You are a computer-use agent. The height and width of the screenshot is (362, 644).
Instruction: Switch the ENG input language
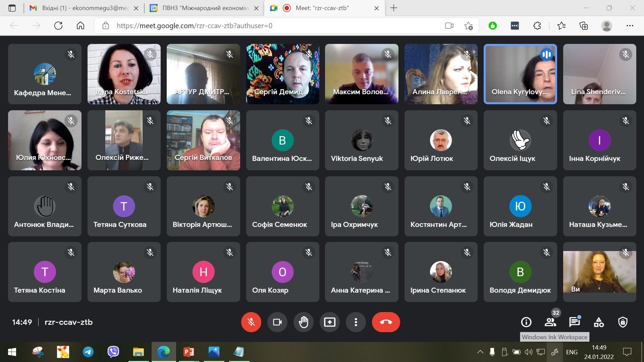point(572,352)
